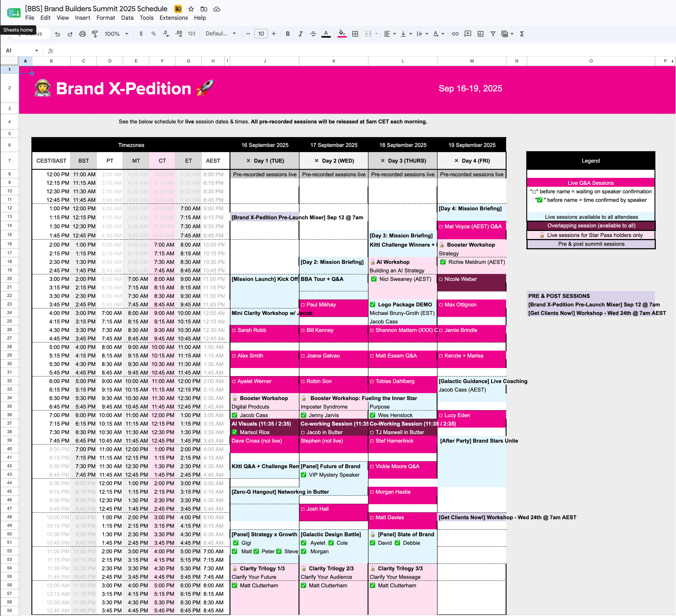Increase font size with plus button
676x616 pixels.
[x=274, y=34]
